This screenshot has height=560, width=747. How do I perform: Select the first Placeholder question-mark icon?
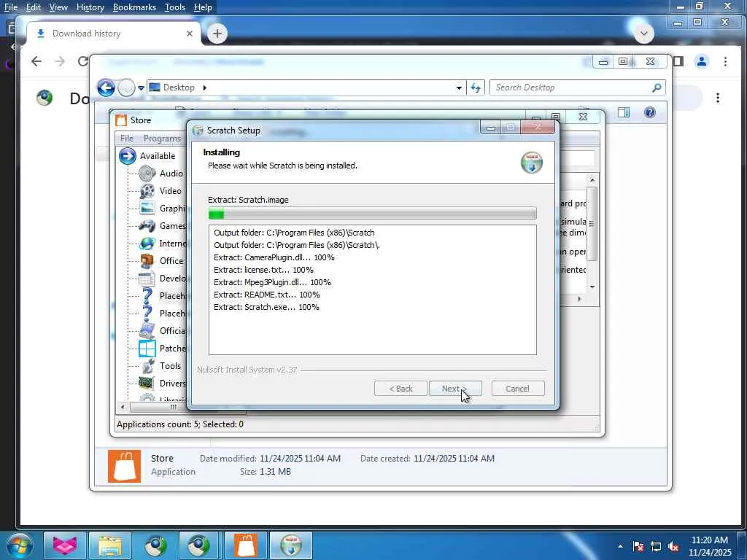coord(147,296)
